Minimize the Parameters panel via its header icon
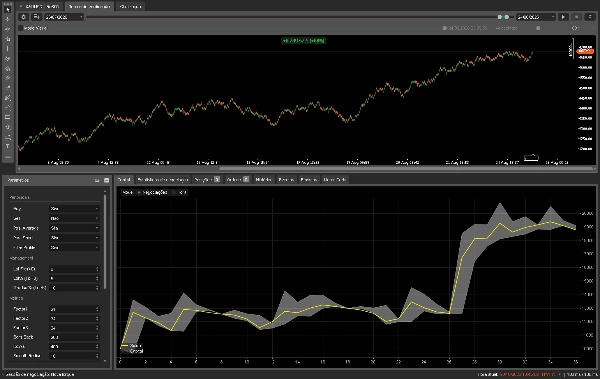This screenshot has width=600, height=379. [x=97, y=180]
